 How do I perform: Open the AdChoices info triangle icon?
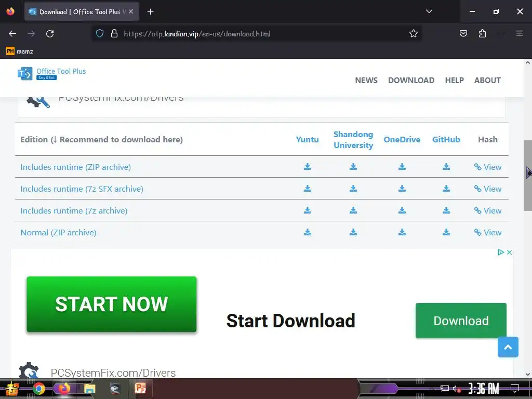click(500, 252)
